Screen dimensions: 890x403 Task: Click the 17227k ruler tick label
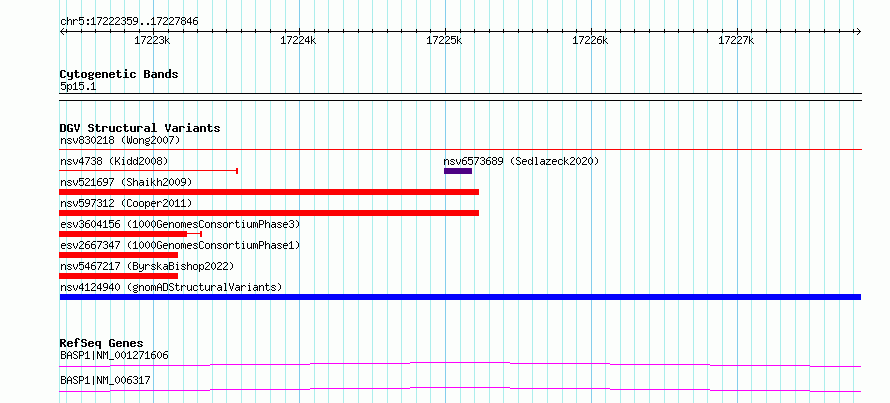pos(736,40)
